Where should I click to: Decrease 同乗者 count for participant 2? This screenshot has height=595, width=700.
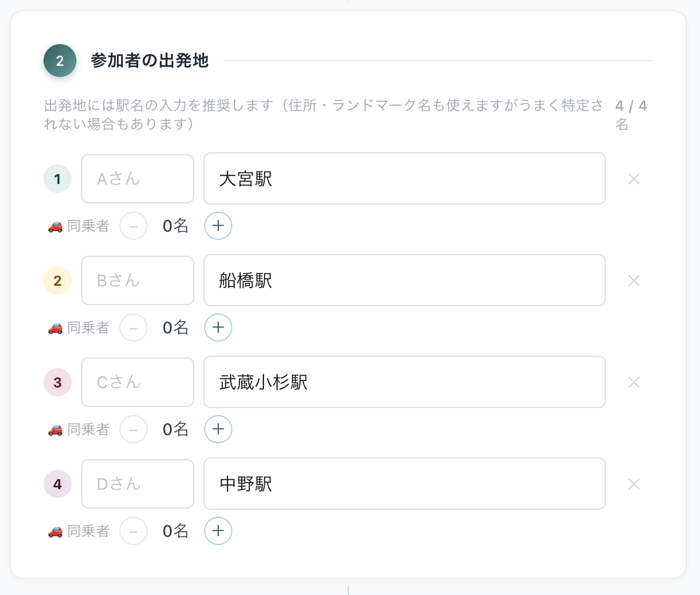coord(134,327)
